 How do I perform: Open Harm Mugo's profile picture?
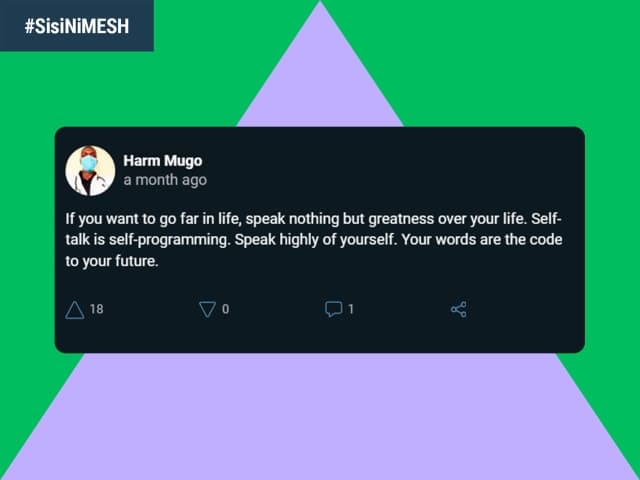(x=90, y=170)
